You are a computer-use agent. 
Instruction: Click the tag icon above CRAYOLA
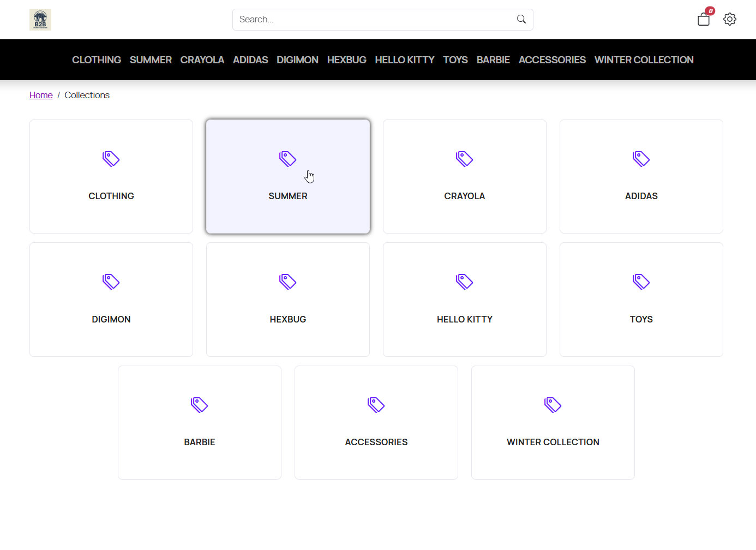point(465,159)
